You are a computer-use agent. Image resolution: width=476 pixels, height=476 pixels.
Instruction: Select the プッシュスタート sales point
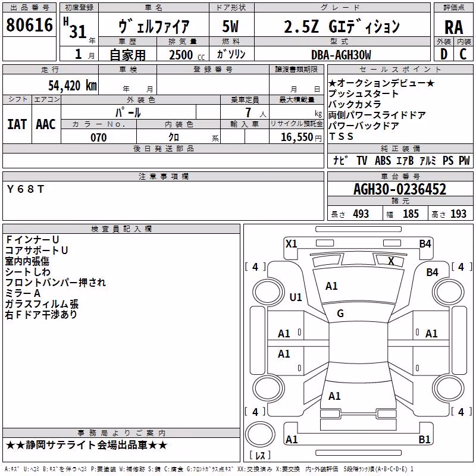[x=364, y=93]
